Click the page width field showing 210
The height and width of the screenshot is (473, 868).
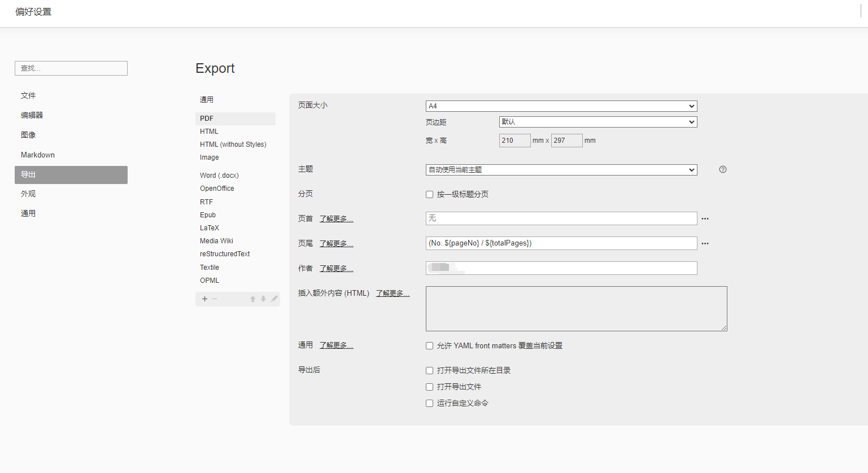click(x=515, y=141)
